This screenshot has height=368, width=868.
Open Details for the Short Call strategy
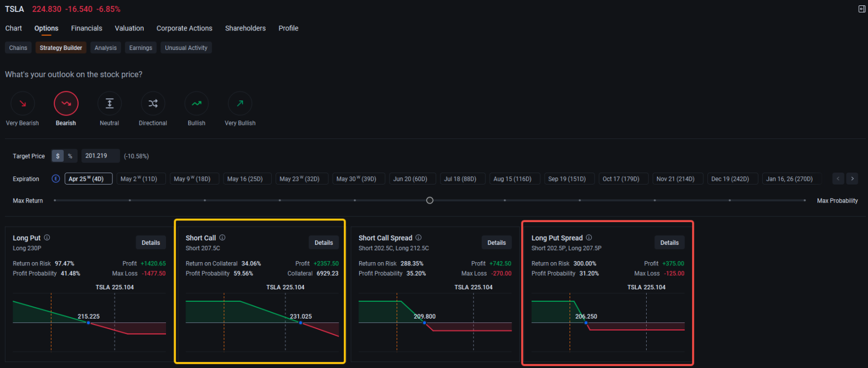click(324, 243)
